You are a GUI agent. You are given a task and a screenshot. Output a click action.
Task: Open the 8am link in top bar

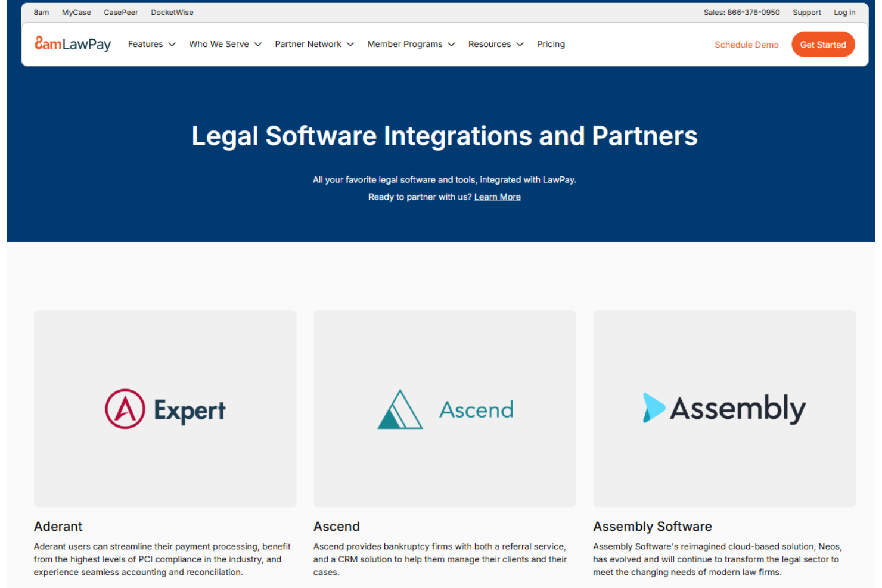[41, 13]
